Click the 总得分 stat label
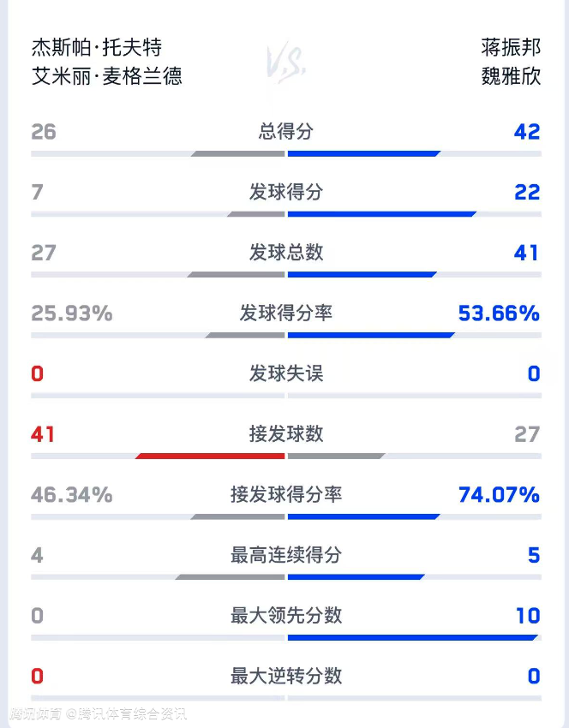Image resolution: width=569 pixels, height=728 pixels. pos(286,131)
